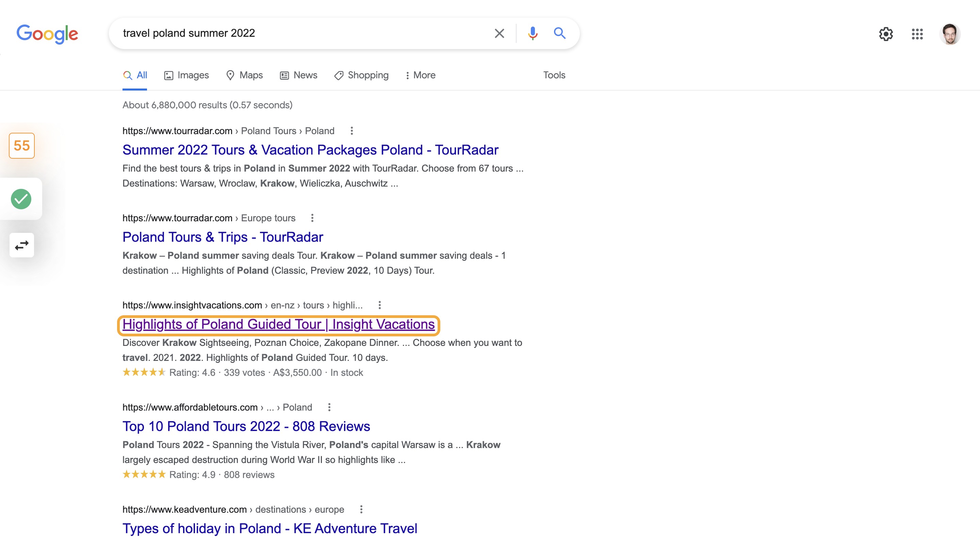Clear the search box with the X icon

[x=499, y=33]
